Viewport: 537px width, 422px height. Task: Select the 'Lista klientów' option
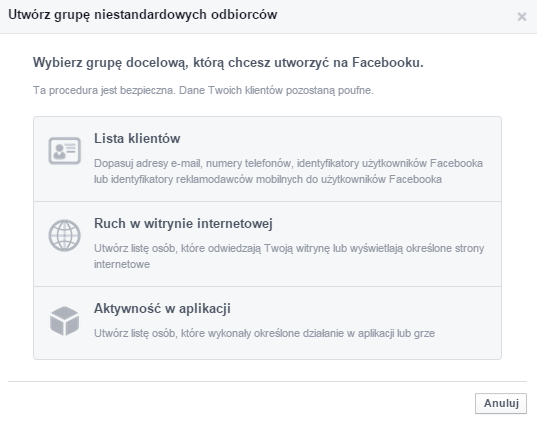tap(267, 159)
